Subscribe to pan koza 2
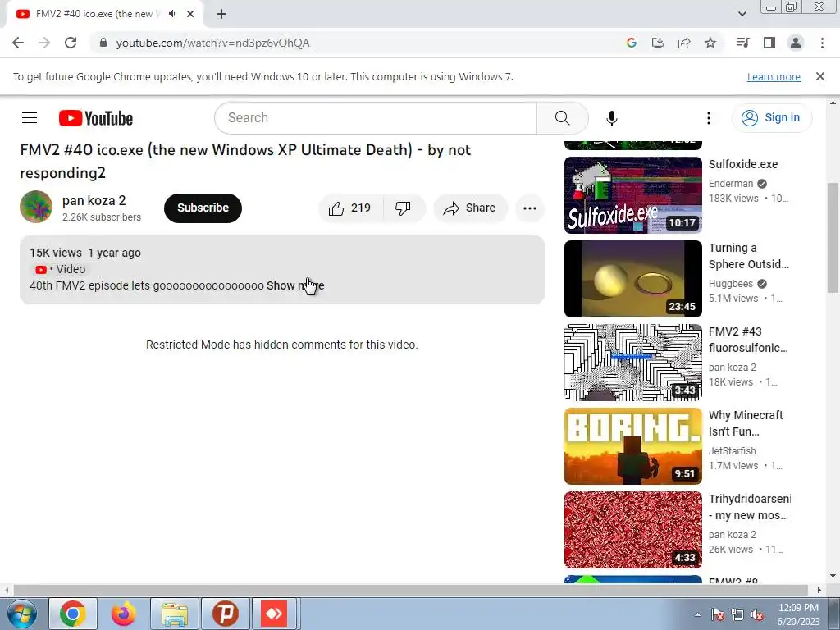The image size is (840, 630). pyautogui.click(x=203, y=208)
